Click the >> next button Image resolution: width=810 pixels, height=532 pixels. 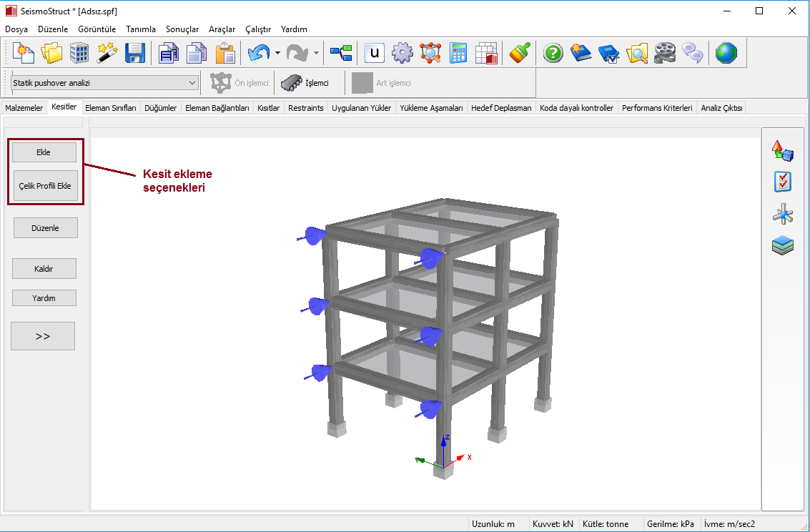[x=43, y=336]
